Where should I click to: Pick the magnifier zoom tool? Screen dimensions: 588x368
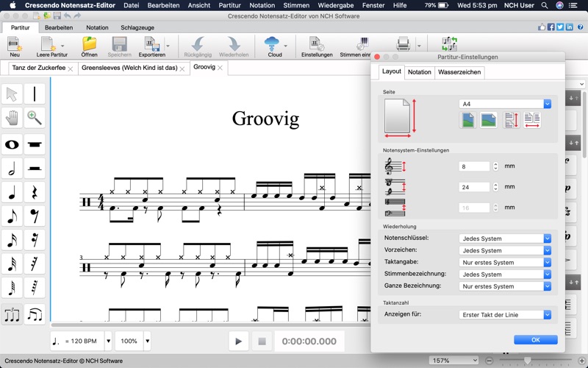(x=35, y=118)
